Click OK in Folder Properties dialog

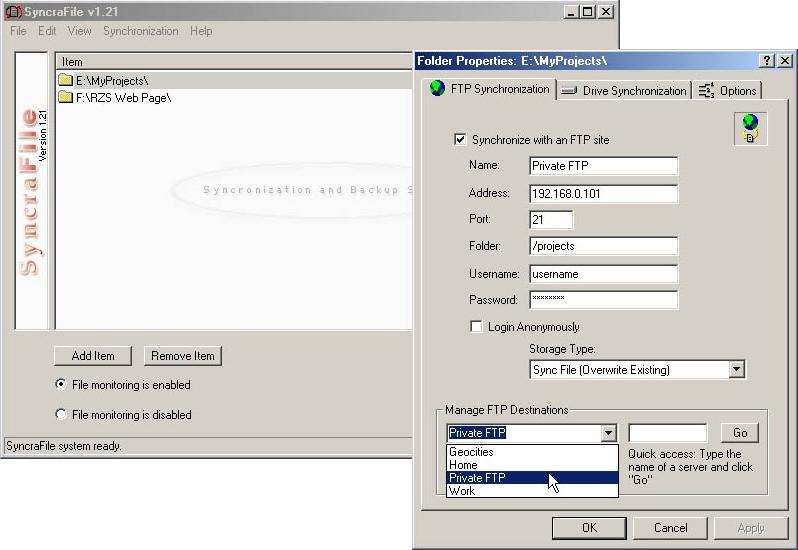pyautogui.click(x=589, y=528)
